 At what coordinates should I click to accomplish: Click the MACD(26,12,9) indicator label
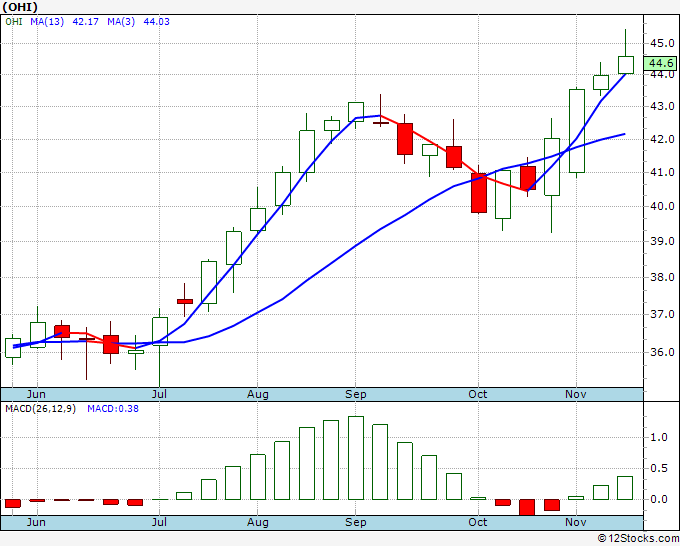pyautogui.click(x=40, y=409)
